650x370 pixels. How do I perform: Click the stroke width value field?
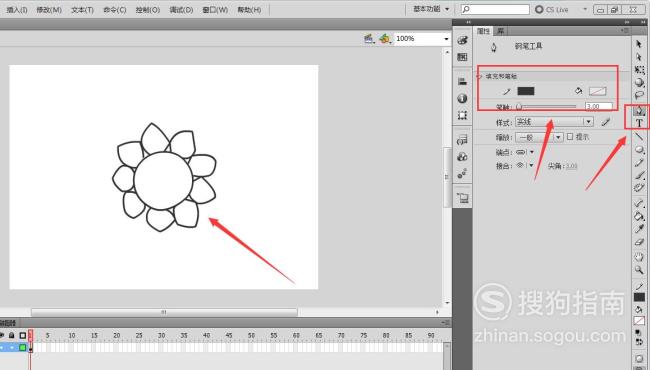[x=599, y=106]
